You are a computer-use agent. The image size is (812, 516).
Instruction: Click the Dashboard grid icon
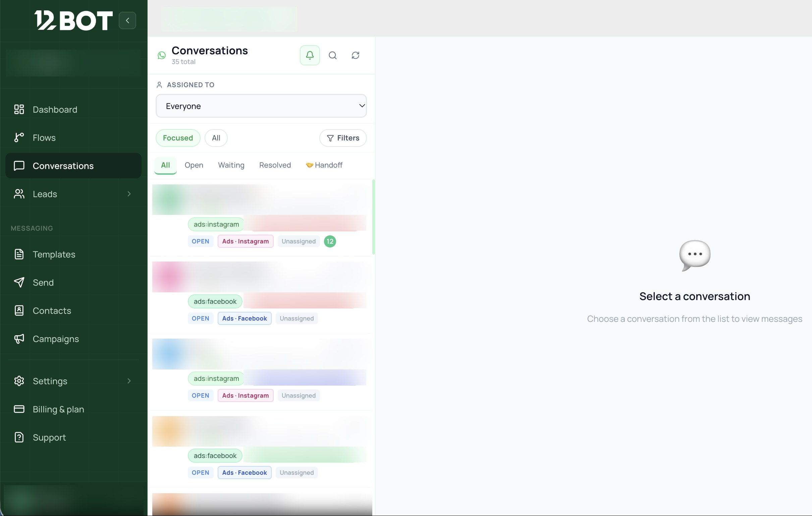pyautogui.click(x=19, y=109)
